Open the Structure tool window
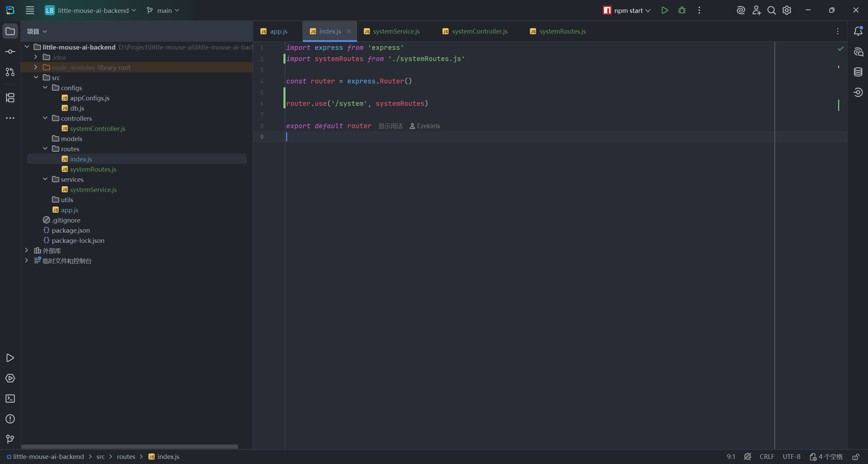This screenshot has height=464, width=868. pos(10,98)
